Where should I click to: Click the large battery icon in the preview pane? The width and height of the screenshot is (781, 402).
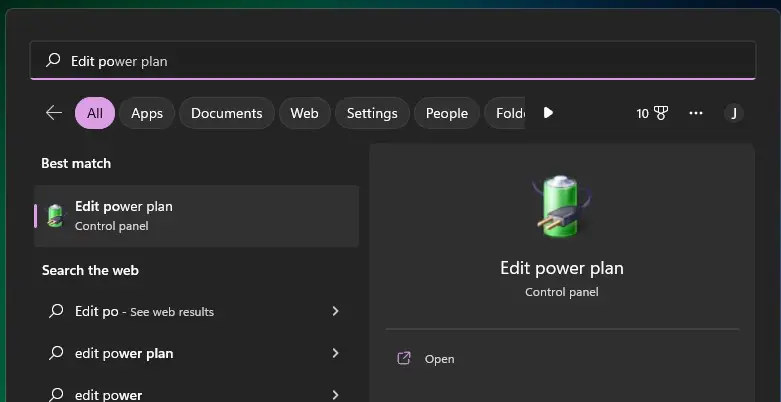[561, 206]
